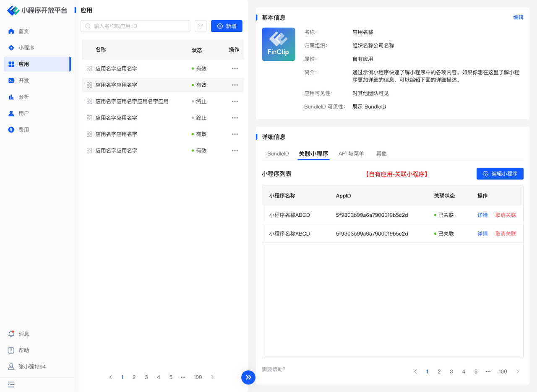The width and height of the screenshot is (537, 392).
Task: Collapse the sidebar using the bottom-left menu icon
Action: point(11,384)
